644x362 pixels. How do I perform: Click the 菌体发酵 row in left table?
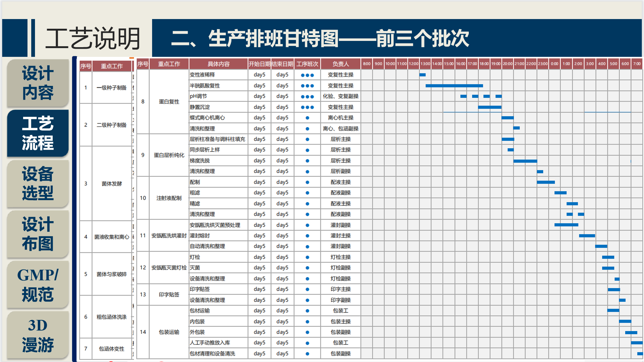point(111,184)
